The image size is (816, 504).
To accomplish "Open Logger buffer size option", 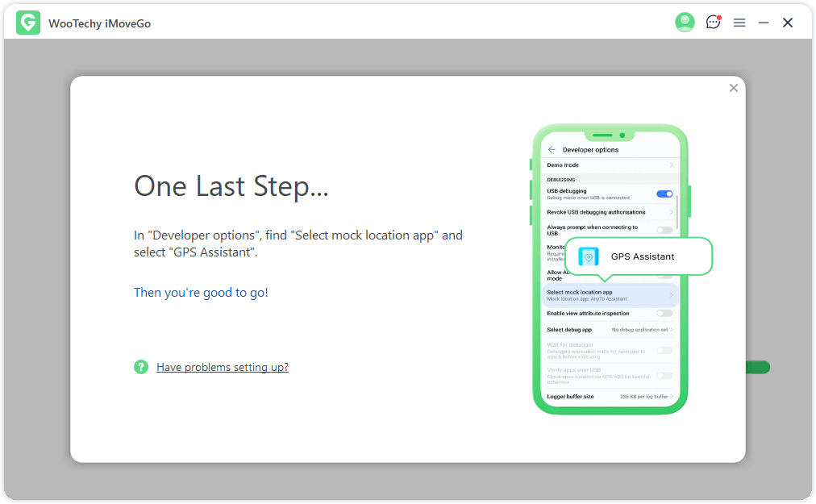I will (x=610, y=397).
